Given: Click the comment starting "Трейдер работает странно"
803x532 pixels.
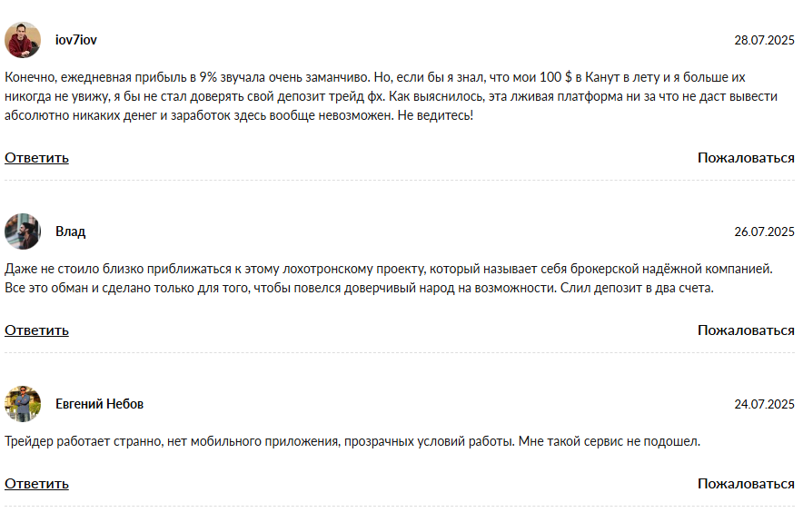Looking at the screenshot, I should (x=352, y=441).
